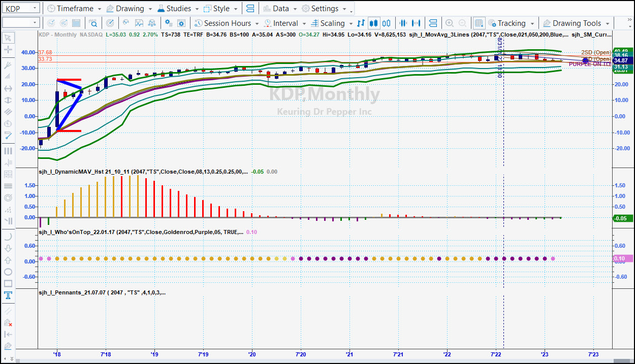Click the PURPLE ON TOP chart label
Screen dimensions: 635x364
point(590,64)
